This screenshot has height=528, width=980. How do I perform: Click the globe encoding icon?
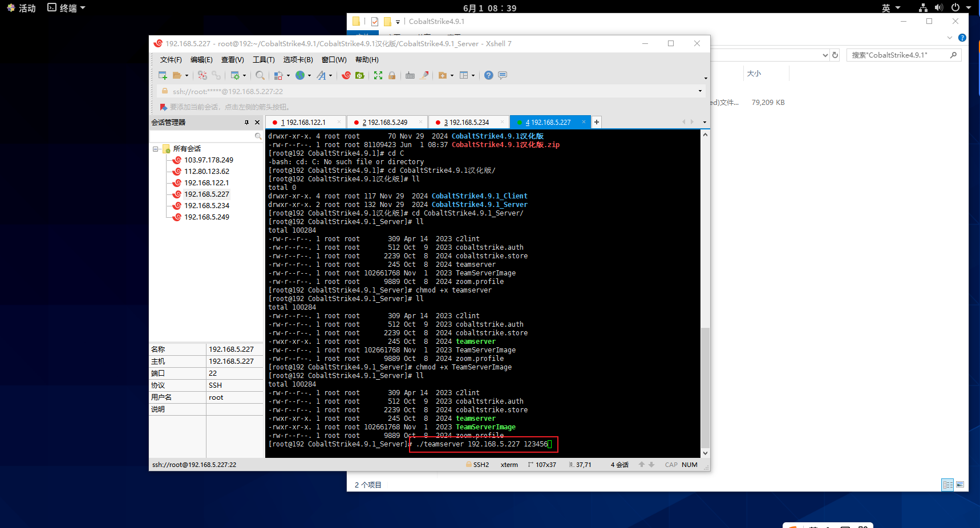point(300,75)
